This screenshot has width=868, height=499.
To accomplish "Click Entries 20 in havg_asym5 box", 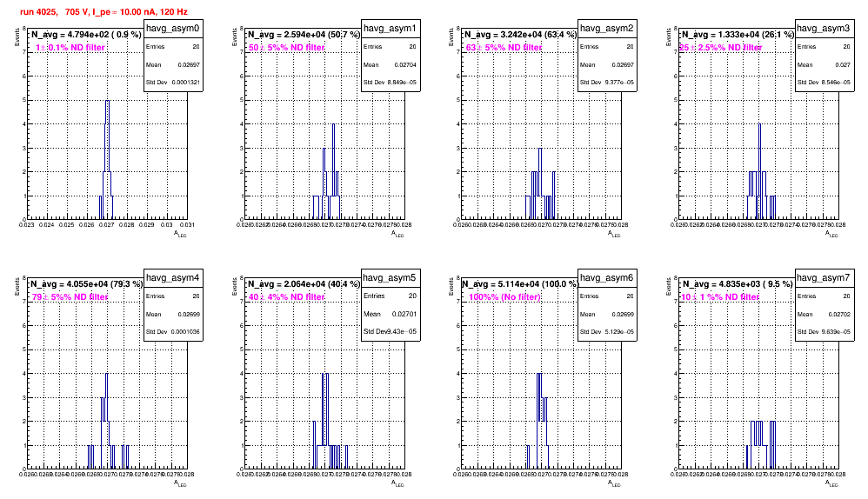I will tap(391, 296).
